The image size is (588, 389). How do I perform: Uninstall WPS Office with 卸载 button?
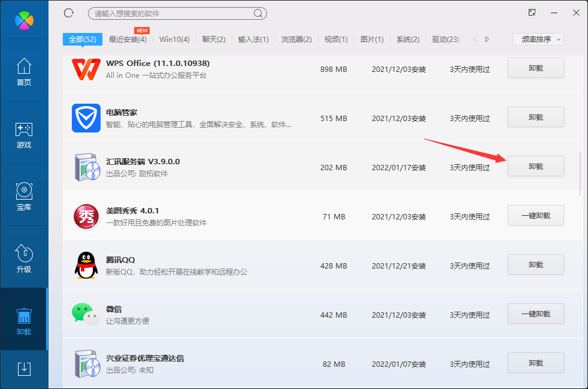(535, 68)
